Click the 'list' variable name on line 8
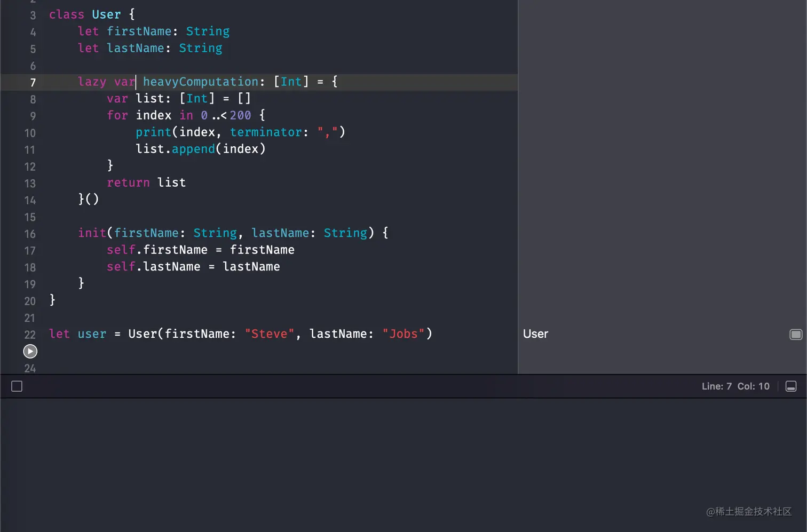 click(x=149, y=99)
